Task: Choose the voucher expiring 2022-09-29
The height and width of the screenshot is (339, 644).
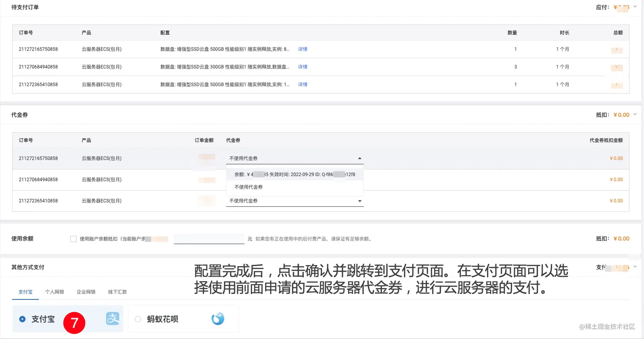Action: click(295, 174)
